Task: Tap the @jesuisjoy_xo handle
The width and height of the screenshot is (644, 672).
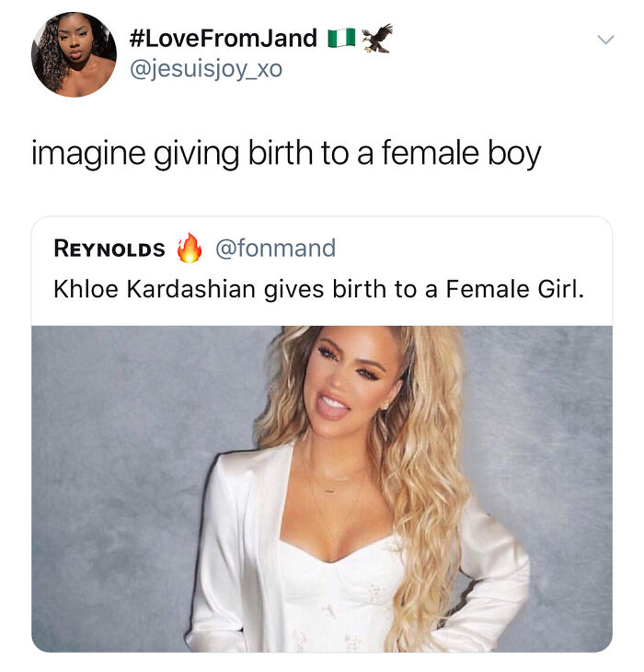Action: click(x=206, y=69)
